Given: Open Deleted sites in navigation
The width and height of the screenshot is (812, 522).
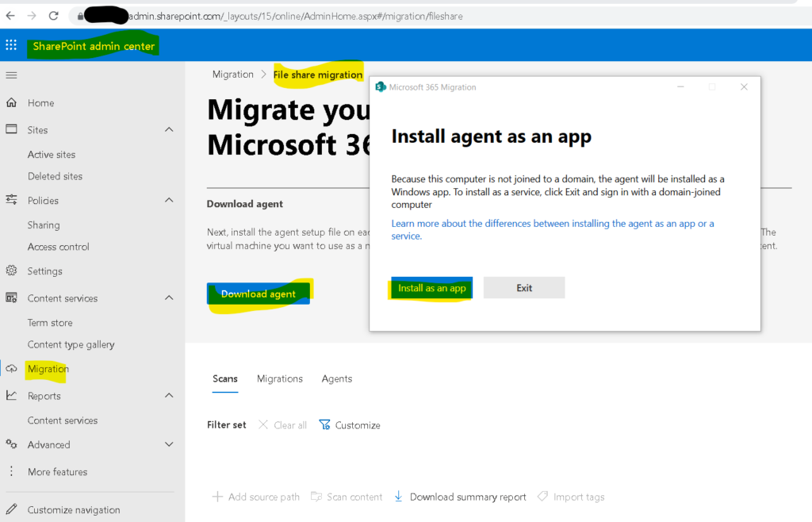Looking at the screenshot, I should 55,176.
